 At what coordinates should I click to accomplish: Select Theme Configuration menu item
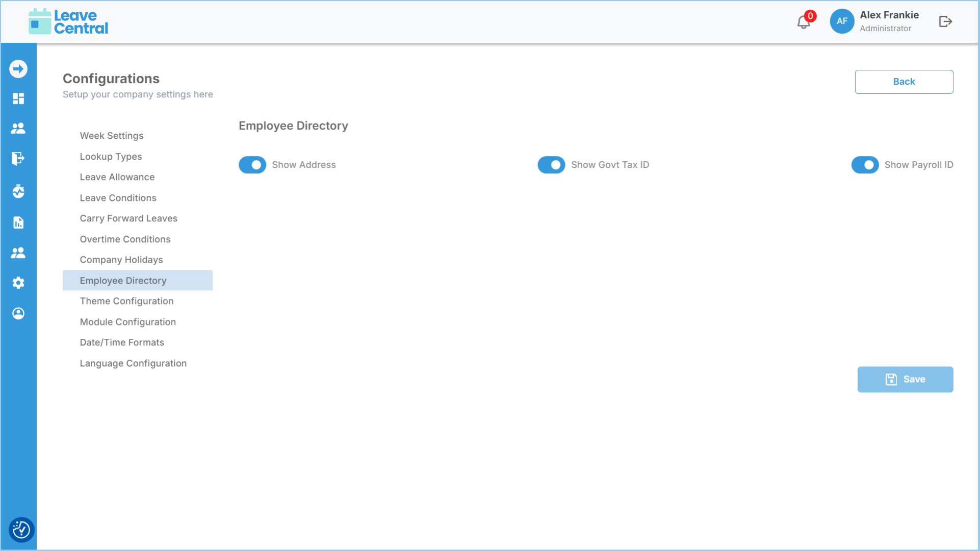coord(126,301)
